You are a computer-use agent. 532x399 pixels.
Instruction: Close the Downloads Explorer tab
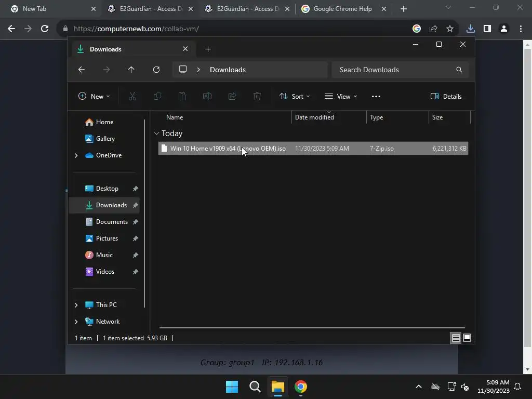[185, 49]
